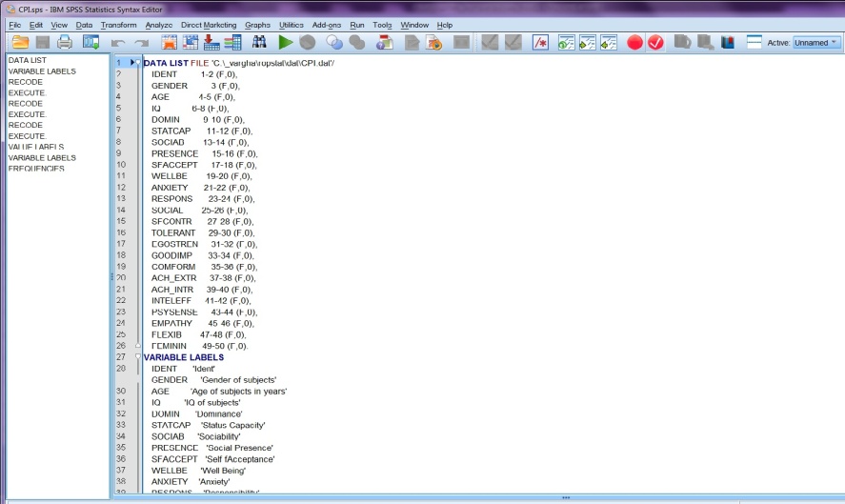Viewport: 845px width, 504px height.
Task: Select first RECODE in navigation pane
Action: [25, 82]
